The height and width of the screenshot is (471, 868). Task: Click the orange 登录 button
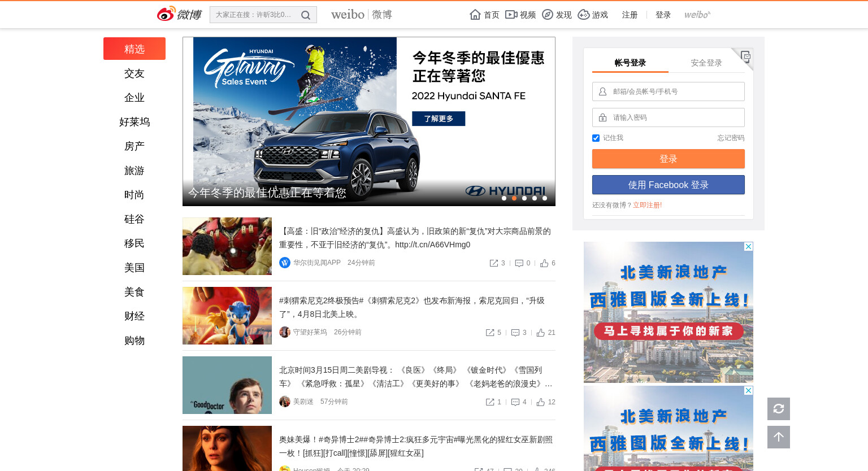669,159
